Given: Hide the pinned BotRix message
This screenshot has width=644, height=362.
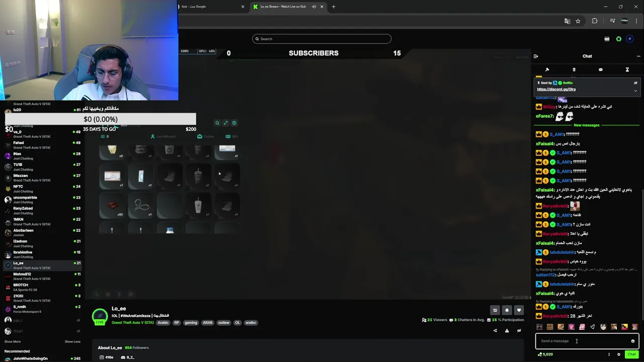Looking at the screenshot, I should [635, 83].
